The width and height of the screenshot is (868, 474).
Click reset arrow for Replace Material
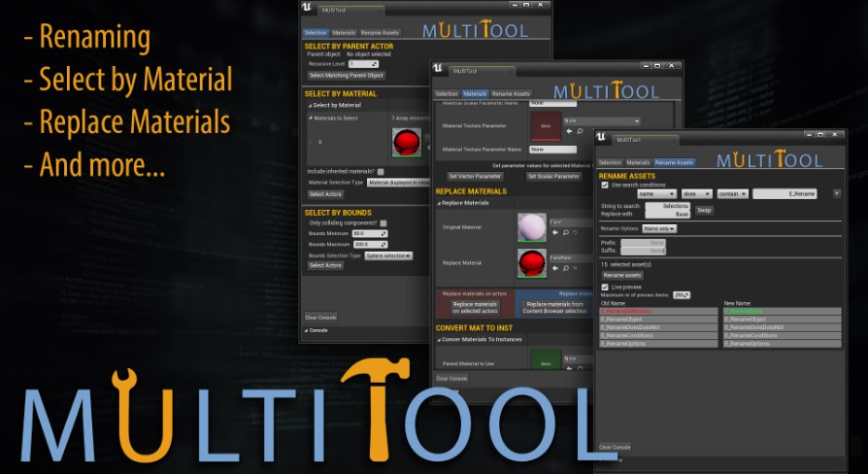tap(575, 268)
